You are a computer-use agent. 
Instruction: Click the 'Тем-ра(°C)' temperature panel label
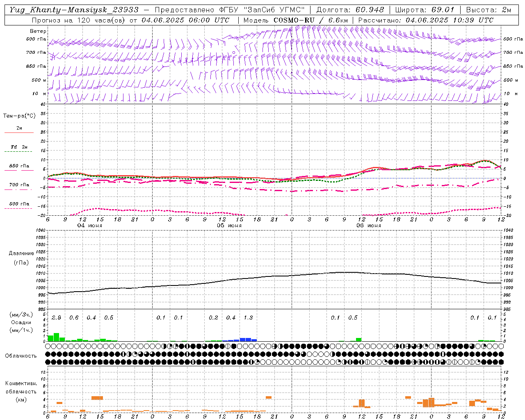[x=19, y=116]
